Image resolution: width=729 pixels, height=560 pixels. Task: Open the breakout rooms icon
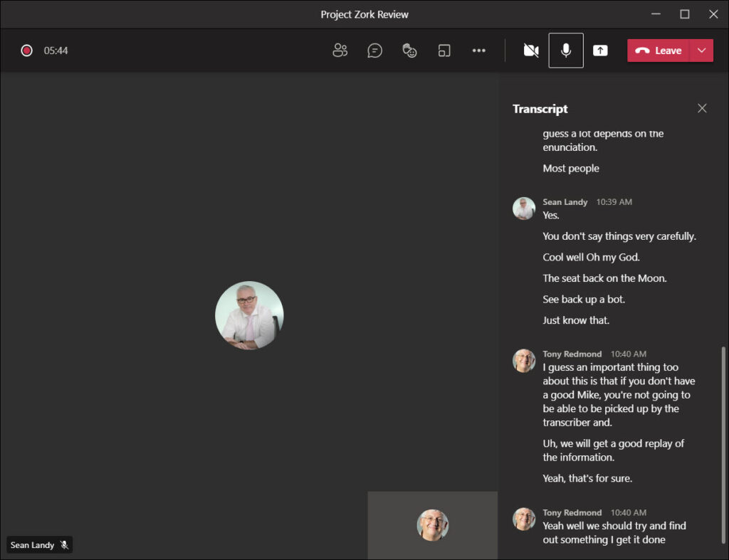tap(444, 51)
